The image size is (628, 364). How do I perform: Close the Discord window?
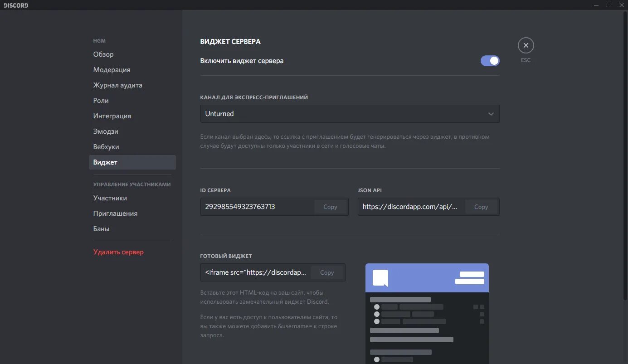621,5
